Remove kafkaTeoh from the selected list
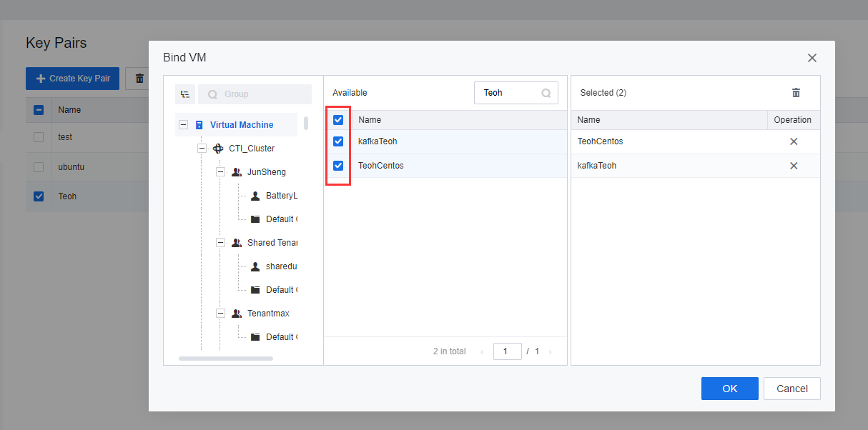Screen dimensions: 868x430 coord(793,166)
